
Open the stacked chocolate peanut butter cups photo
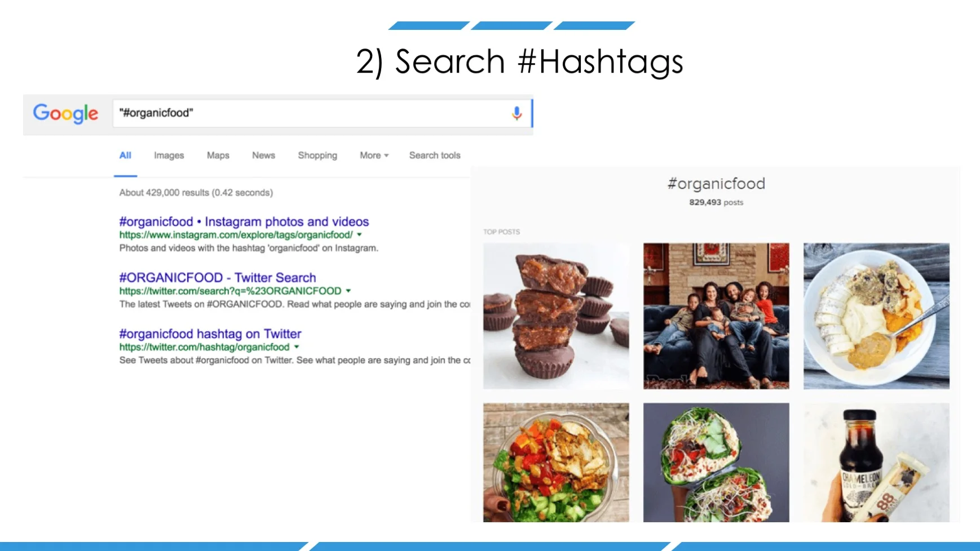556,316
